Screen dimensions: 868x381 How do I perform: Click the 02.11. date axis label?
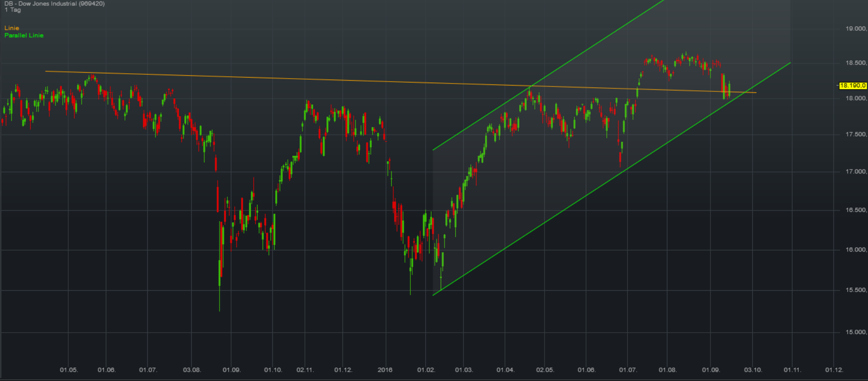tap(305, 370)
